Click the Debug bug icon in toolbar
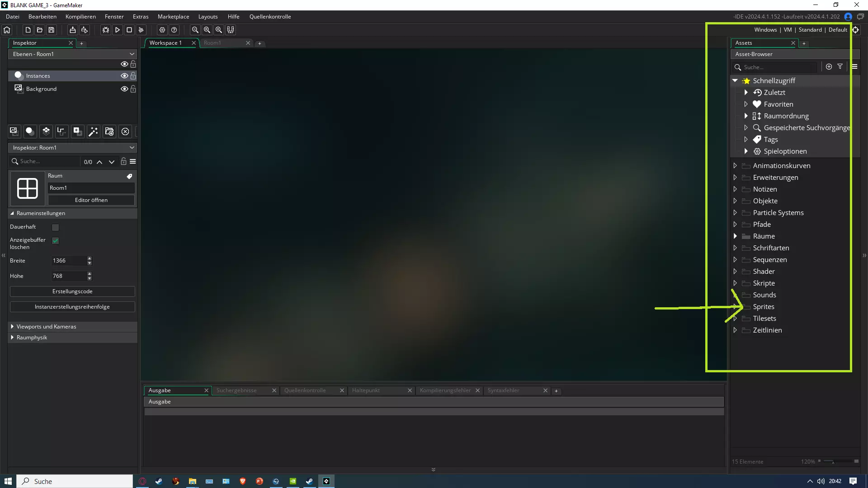Image resolution: width=868 pixels, height=488 pixels. click(105, 30)
